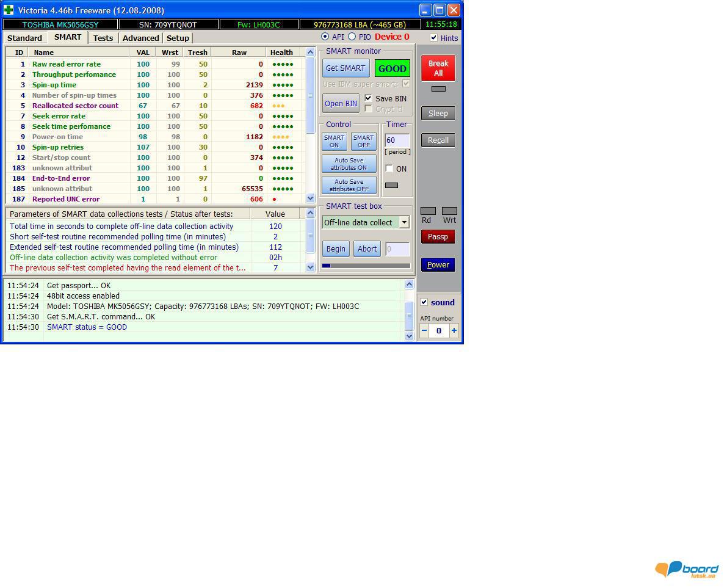
Task: Enable the timer ON checkbox
Action: [x=389, y=169]
